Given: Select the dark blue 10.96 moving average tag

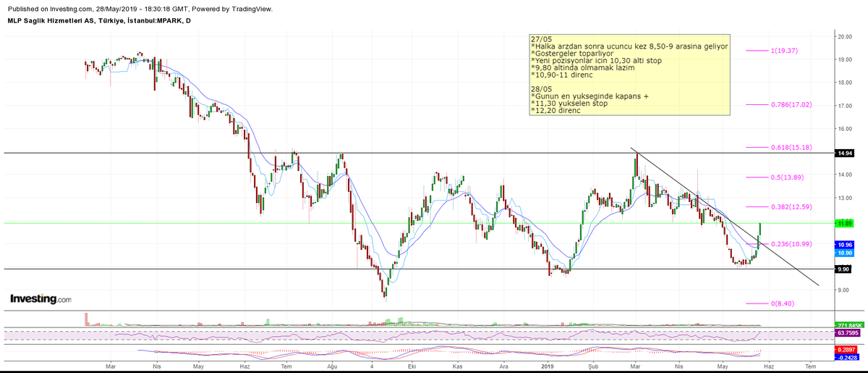Looking at the screenshot, I should pos(844,246).
